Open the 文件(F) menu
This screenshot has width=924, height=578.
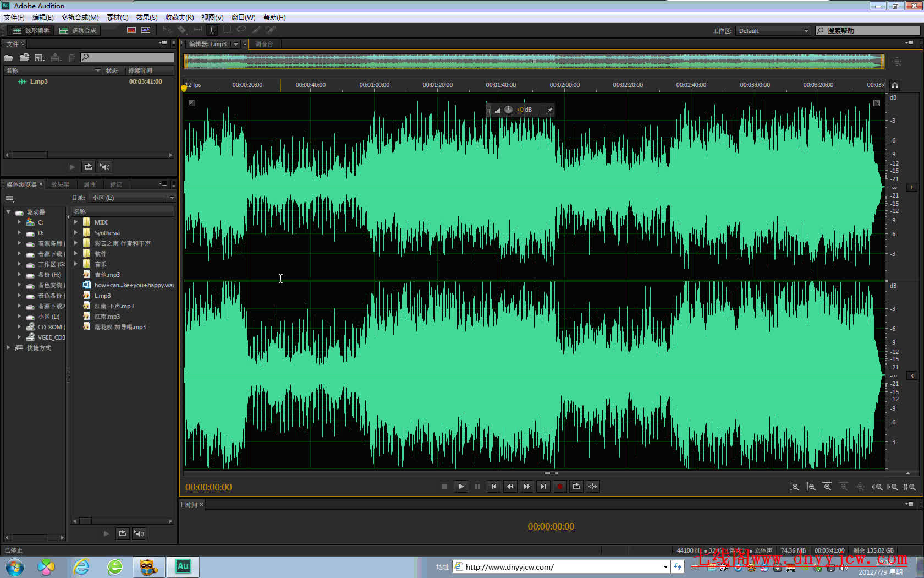(14, 18)
